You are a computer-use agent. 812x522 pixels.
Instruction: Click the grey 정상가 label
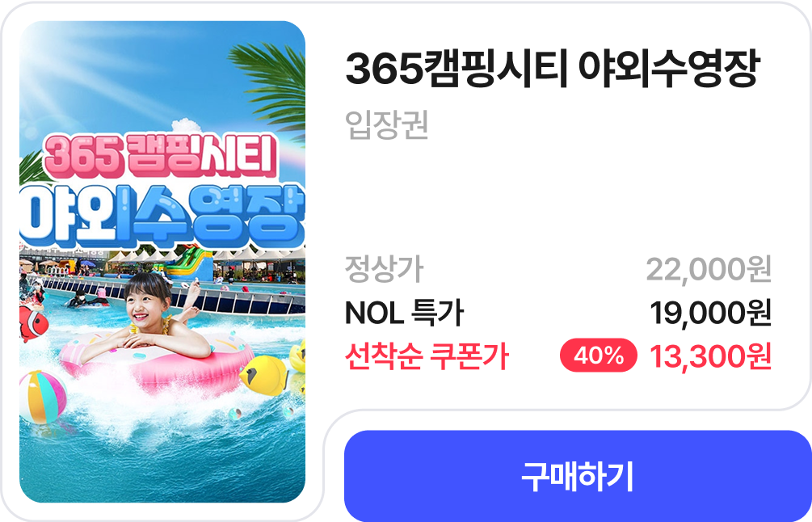(385, 269)
